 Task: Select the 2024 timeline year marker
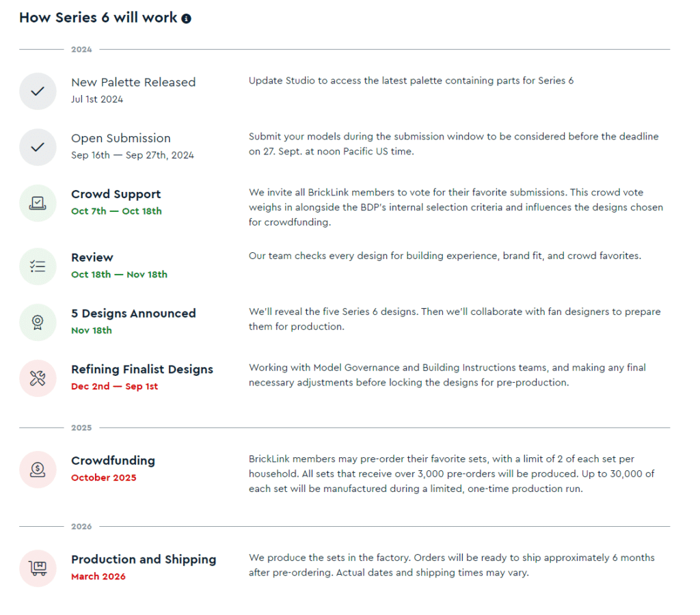(x=81, y=49)
